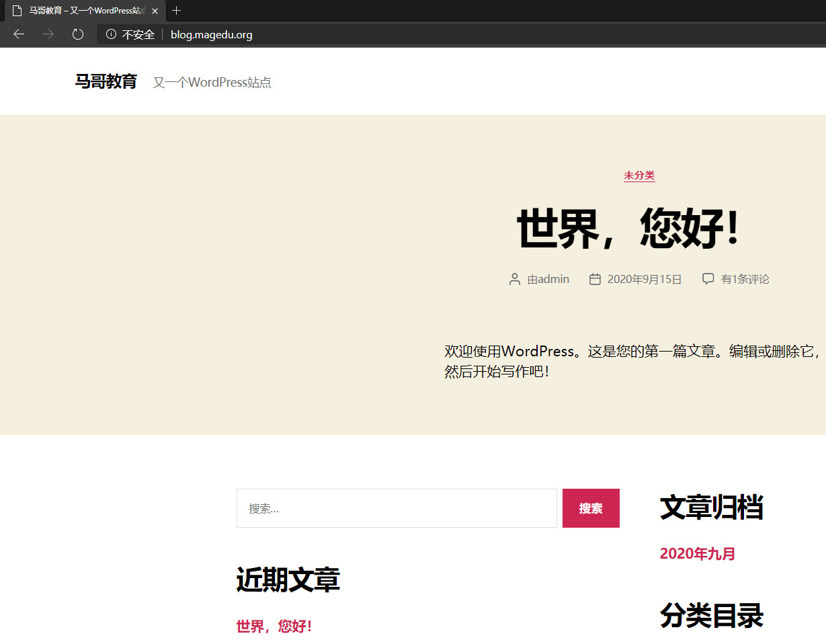Viewport: 826px width, 644px height.
Task: Open the 未分类 category link
Action: pos(639,175)
